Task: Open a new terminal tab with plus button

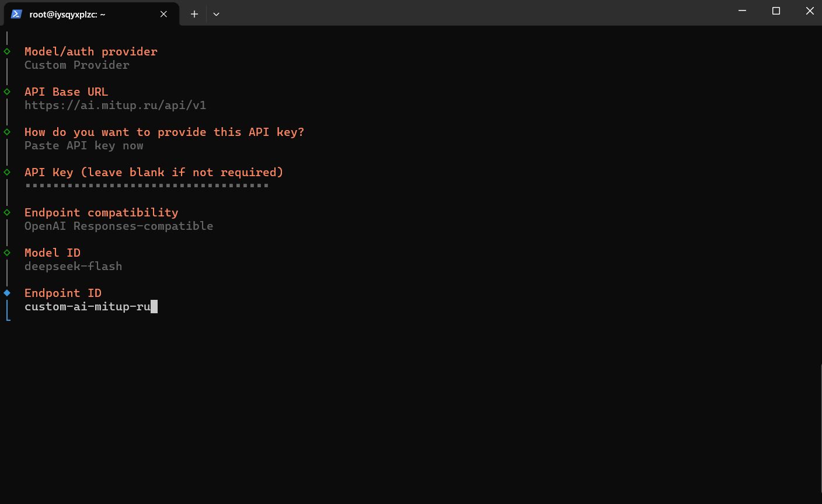Action: click(194, 14)
